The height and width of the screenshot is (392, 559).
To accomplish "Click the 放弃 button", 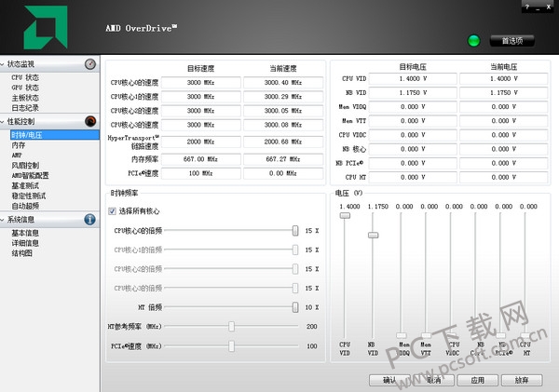I will tap(522, 380).
